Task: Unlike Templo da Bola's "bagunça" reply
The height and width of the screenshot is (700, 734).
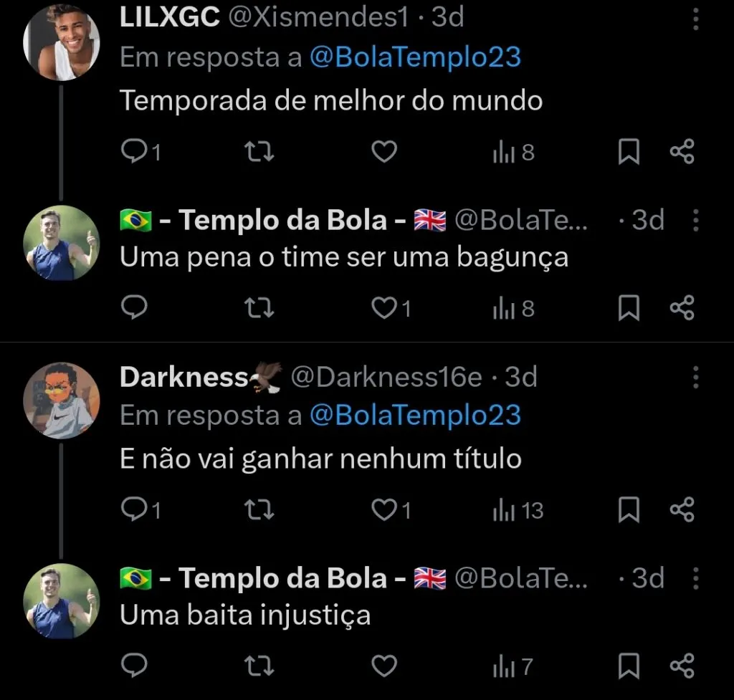Action: (x=384, y=307)
